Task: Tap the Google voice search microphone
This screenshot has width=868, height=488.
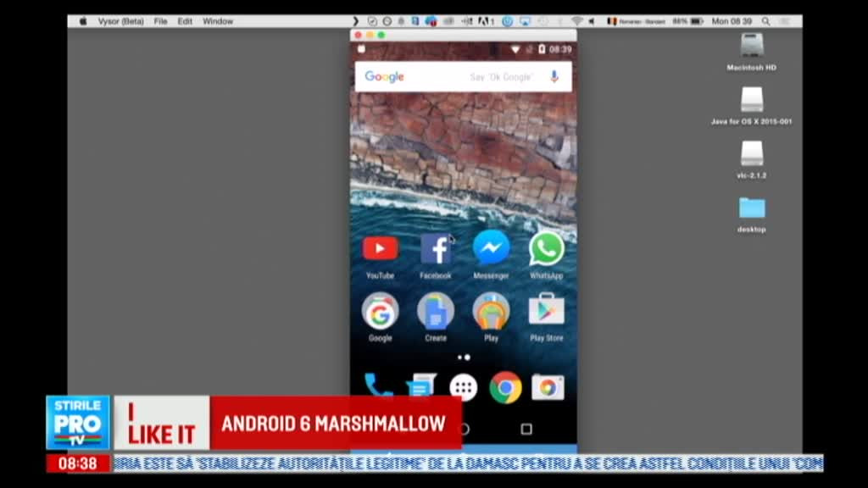Action: pyautogui.click(x=554, y=75)
